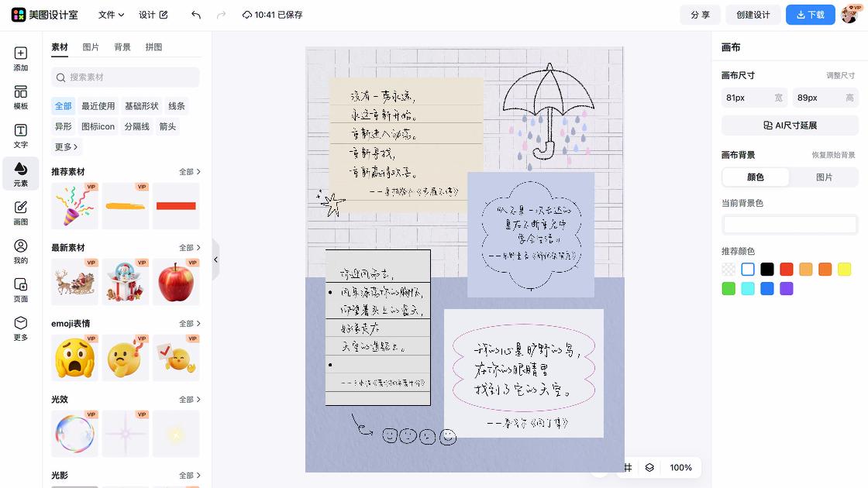Expand 全部 for 推荐素材 section
Viewport: 868px width, 488px height.
coord(189,171)
